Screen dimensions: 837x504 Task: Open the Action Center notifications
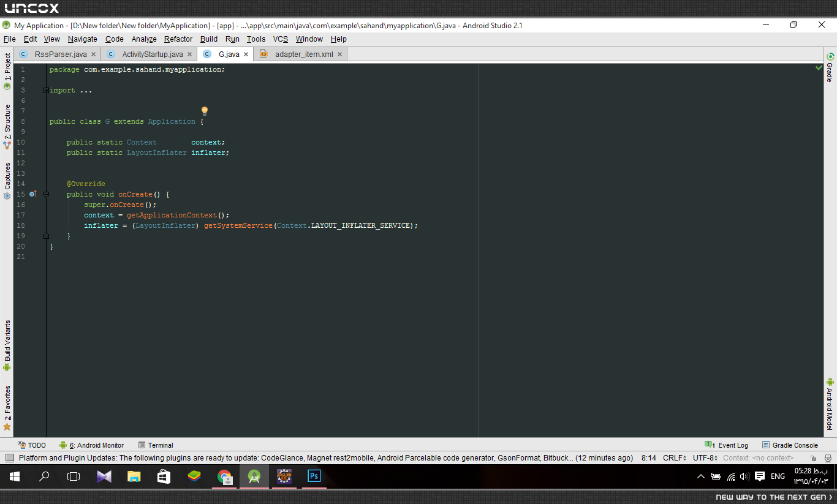click(x=760, y=476)
